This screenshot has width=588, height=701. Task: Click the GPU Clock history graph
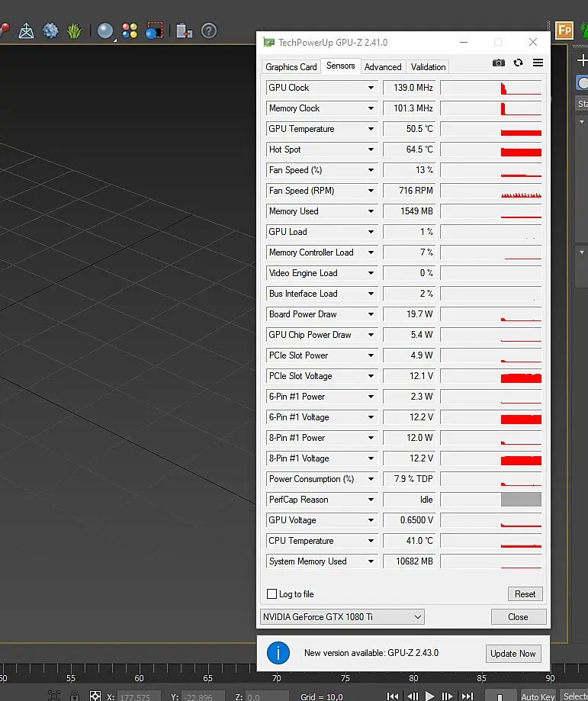(491, 88)
